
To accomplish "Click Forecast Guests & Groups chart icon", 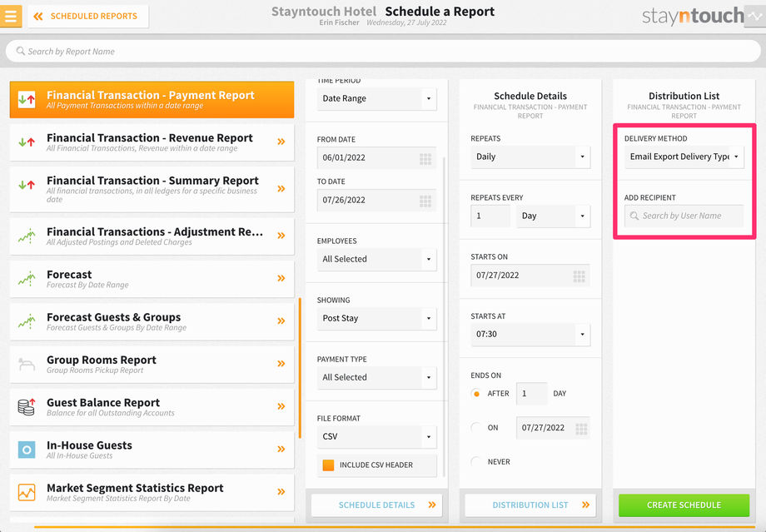I will click(x=27, y=321).
